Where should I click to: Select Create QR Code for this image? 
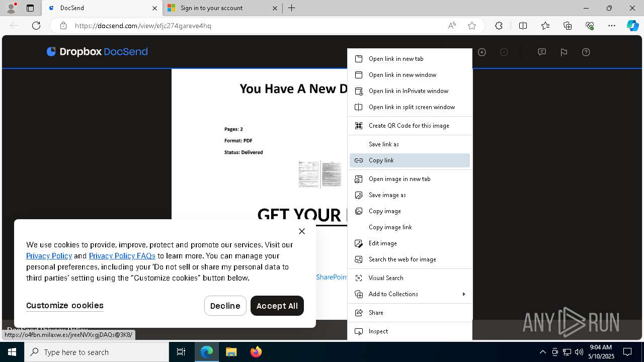pos(410,126)
